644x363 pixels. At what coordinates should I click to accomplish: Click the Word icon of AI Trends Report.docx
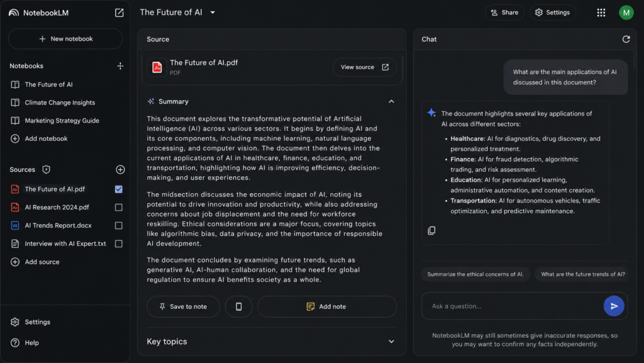(15, 225)
